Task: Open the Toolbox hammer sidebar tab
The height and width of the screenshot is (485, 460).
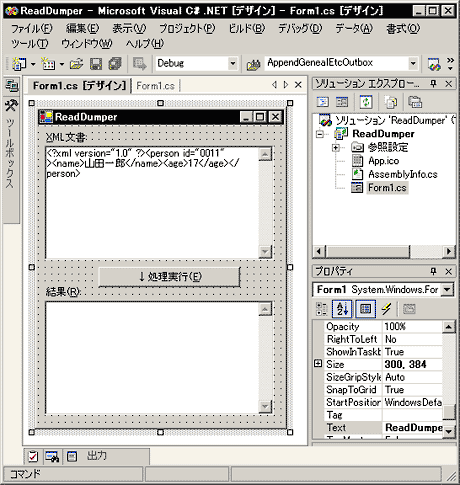Action: pos(11,106)
